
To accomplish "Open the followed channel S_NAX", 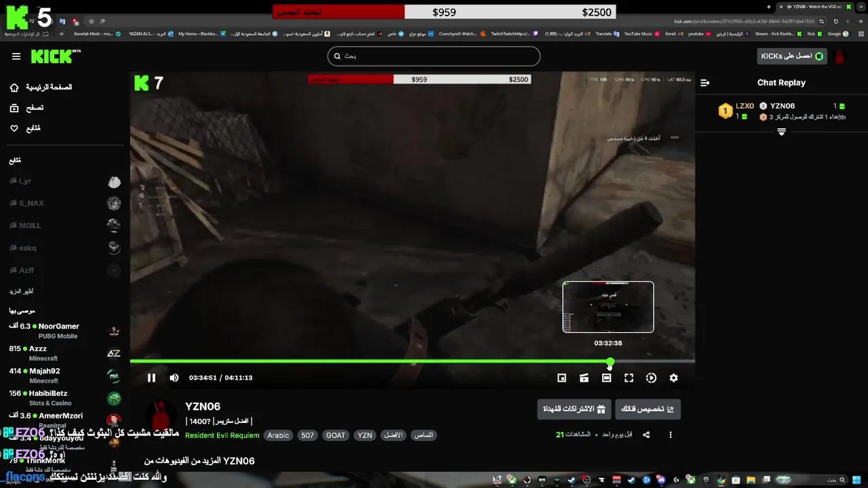I will 64,203.
